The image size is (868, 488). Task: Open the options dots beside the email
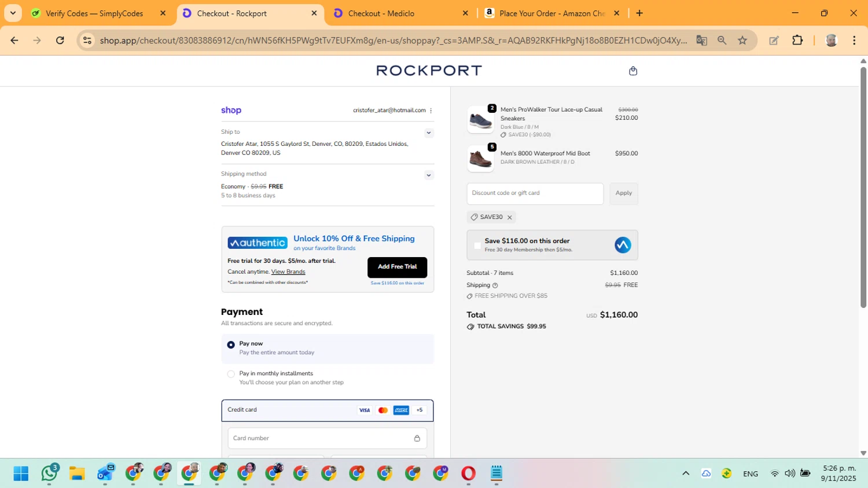[431, 111]
